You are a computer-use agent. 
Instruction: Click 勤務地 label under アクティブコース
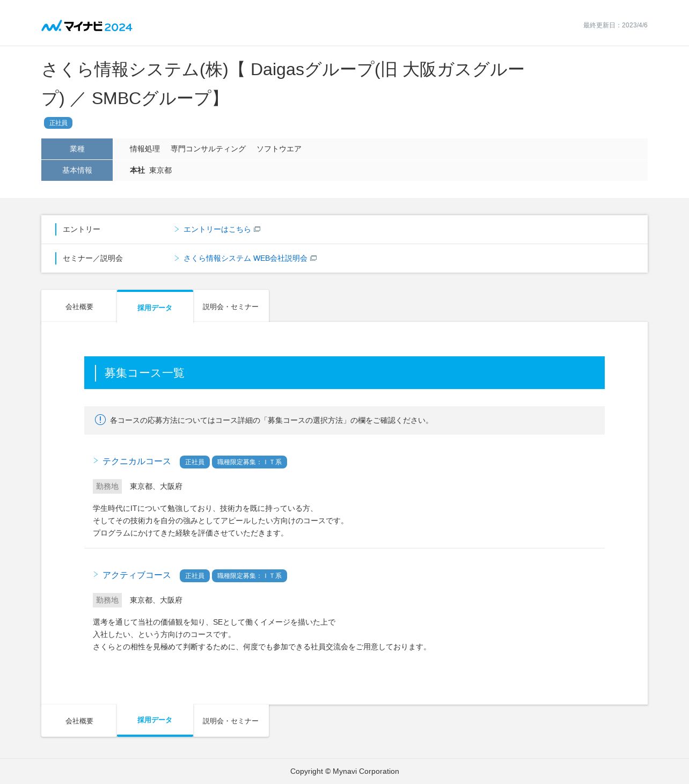click(x=107, y=600)
